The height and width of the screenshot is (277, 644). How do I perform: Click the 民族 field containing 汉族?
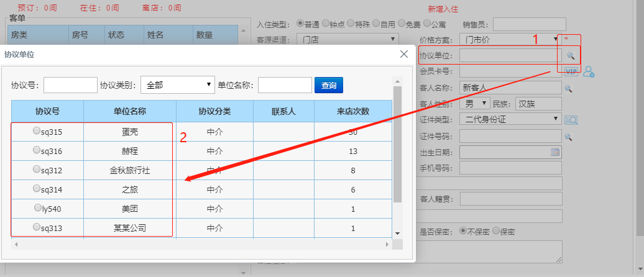(538, 104)
